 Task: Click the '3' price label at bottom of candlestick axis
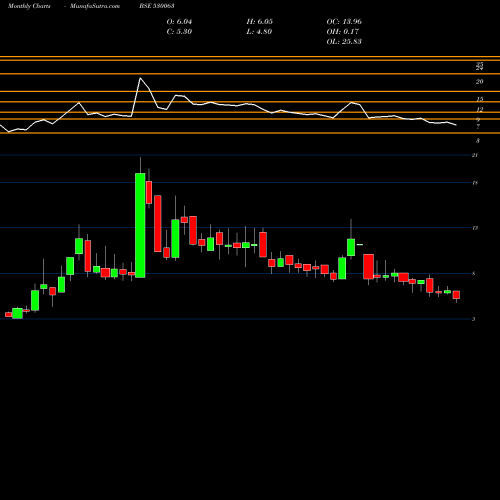(474, 319)
